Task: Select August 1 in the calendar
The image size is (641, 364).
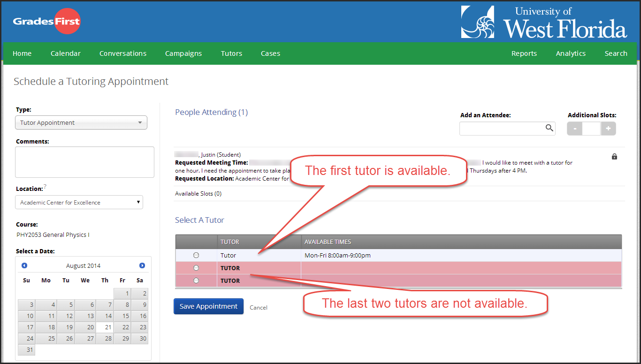Action: (x=122, y=294)
